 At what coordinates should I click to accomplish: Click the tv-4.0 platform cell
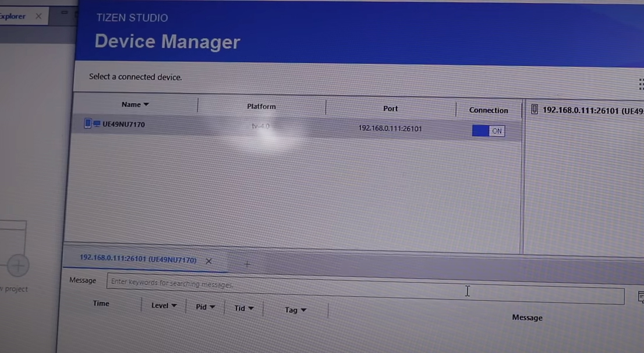(261, 126)
